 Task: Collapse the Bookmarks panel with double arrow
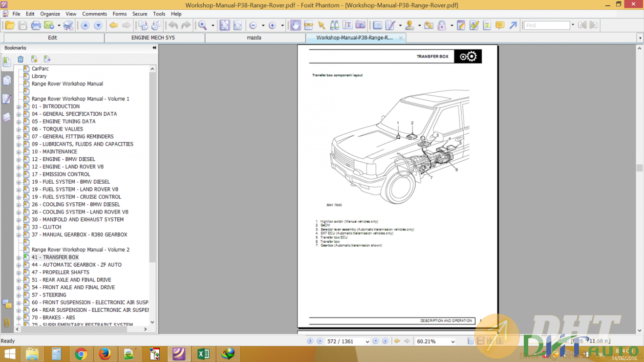(154, 48)
